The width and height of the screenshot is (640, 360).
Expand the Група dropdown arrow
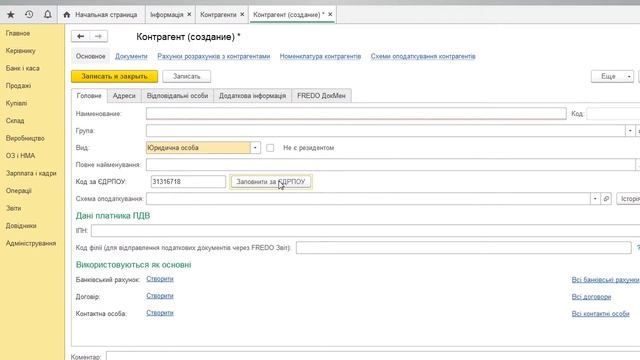[630, 131]
